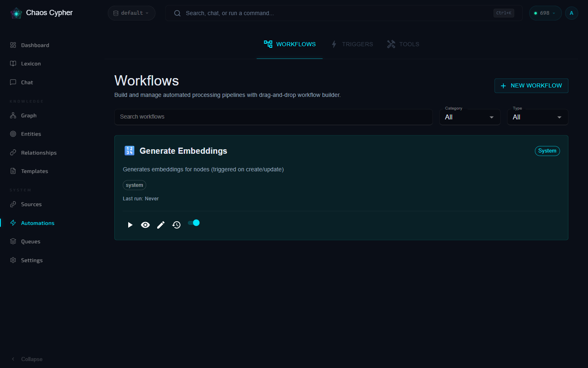The height and width of the screenshot is (368, 588).
Task: Collapse the sidebar
Action: pos(27,359)
